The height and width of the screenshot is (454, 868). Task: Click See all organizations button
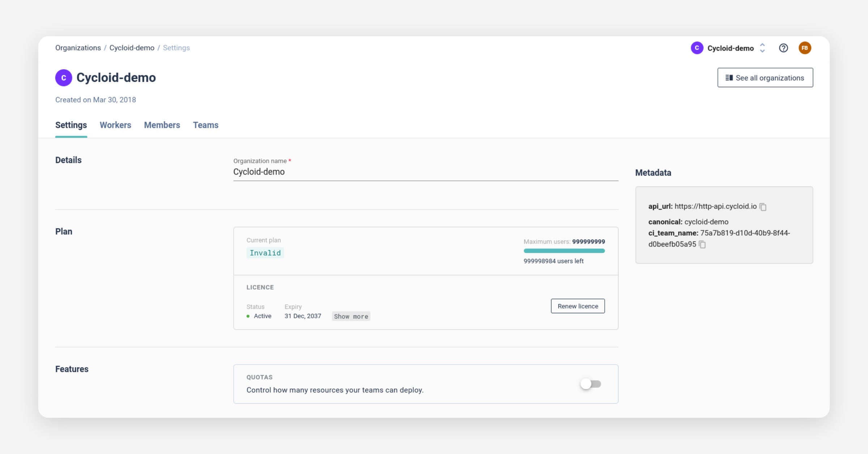tap(765, 77)
